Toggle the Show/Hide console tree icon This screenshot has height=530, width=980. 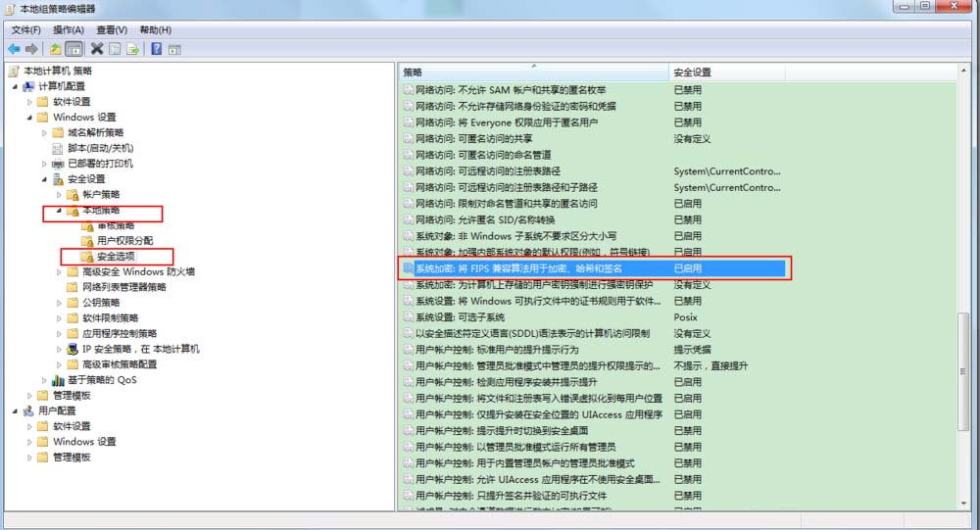73,49
